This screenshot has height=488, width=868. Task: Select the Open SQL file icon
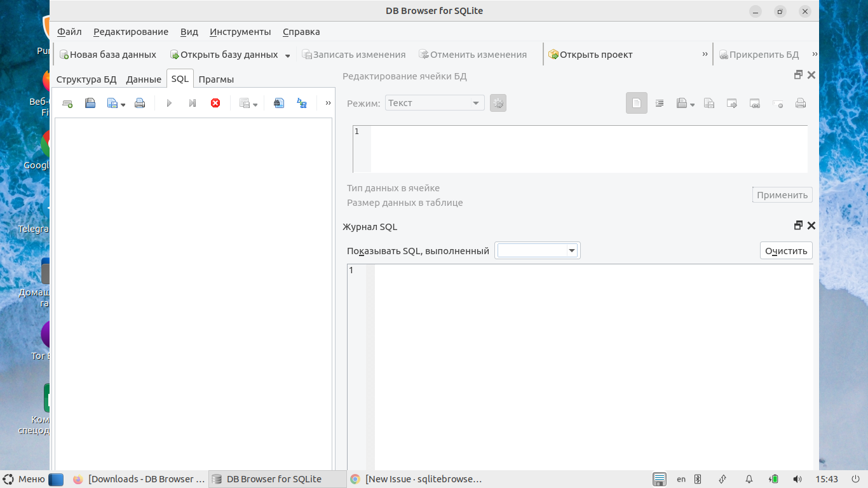coord(90,103)
